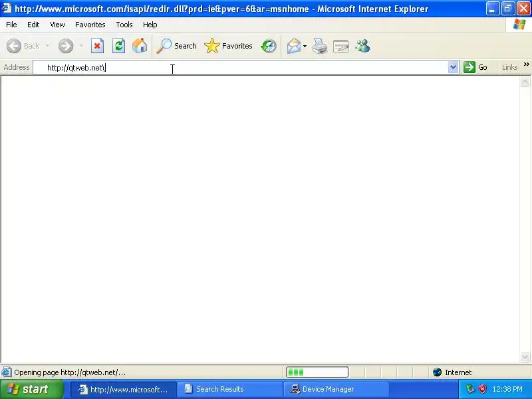The width and height of the screenshot is (532, 399).
Task: Click the scrollbar up arrow
Action: click(x=525, y=81)
